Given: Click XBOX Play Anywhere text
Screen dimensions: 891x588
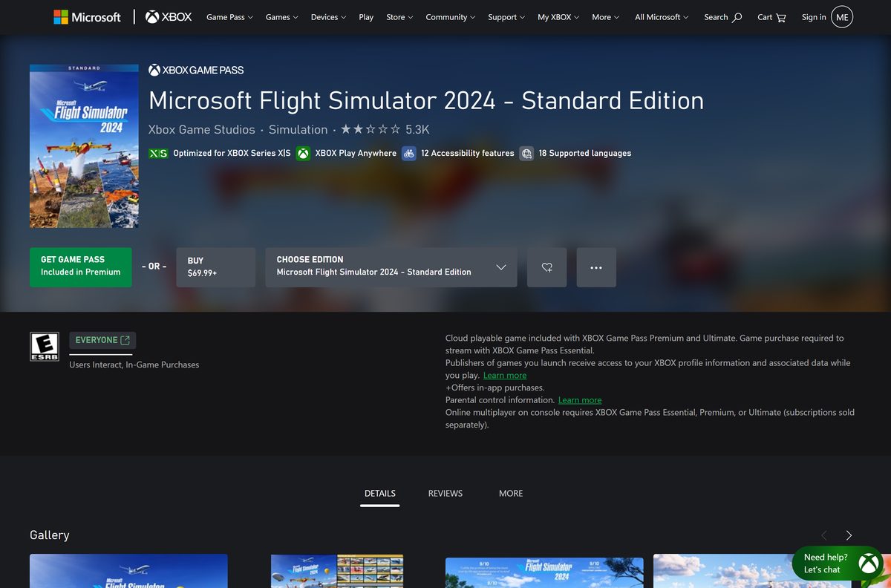Looking at the screenshot, I should [x=356, y=153].
